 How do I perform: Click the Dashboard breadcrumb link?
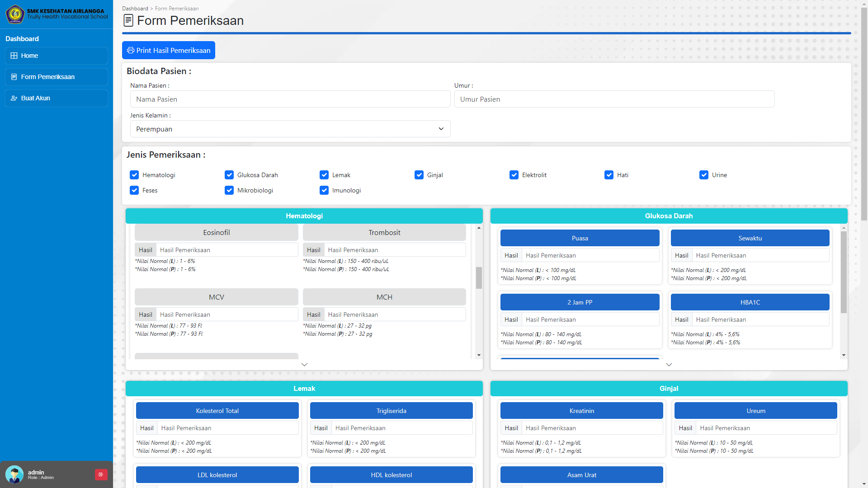point(135,9)
